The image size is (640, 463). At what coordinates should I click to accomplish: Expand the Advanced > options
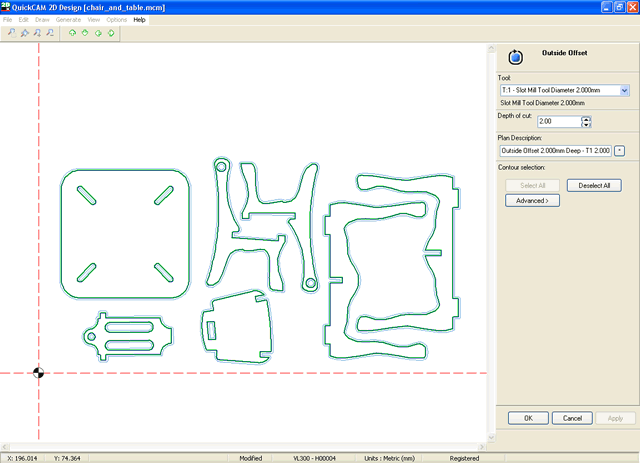click(532, 200)
